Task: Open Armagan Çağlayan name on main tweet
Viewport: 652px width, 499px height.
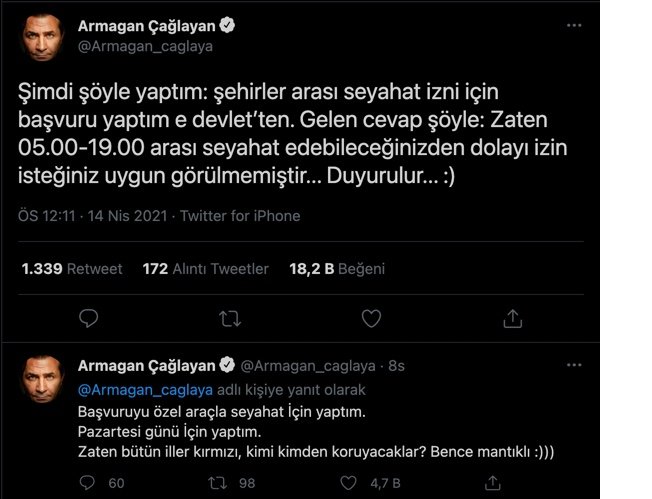Action: [x=146, y=26]
